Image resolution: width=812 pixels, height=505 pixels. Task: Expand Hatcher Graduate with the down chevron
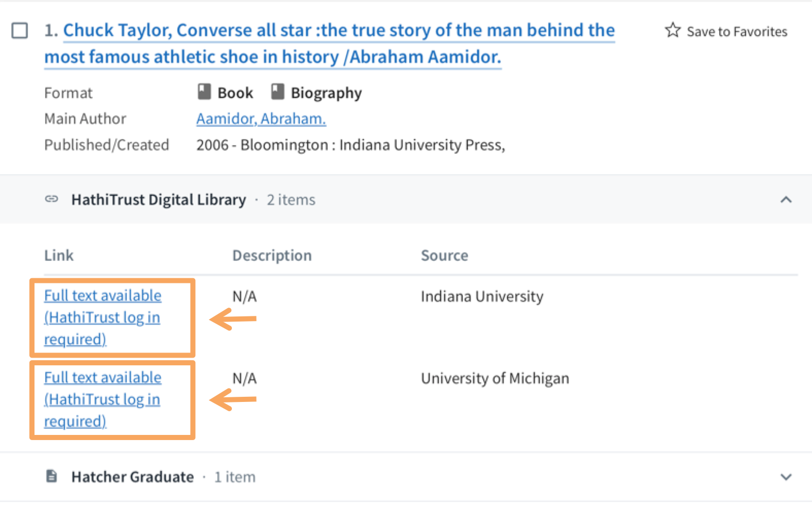coord(786,477)
